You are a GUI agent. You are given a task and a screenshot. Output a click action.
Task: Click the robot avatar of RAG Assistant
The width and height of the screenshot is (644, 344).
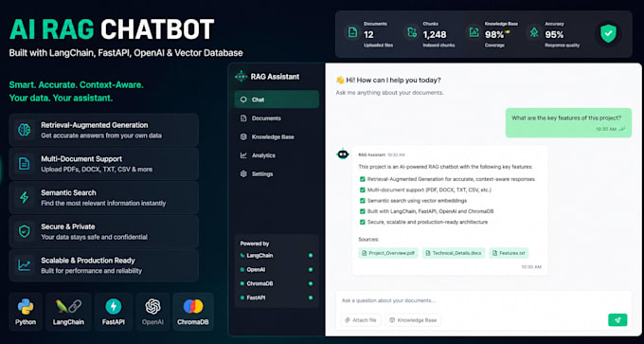[x=343, y=154]
